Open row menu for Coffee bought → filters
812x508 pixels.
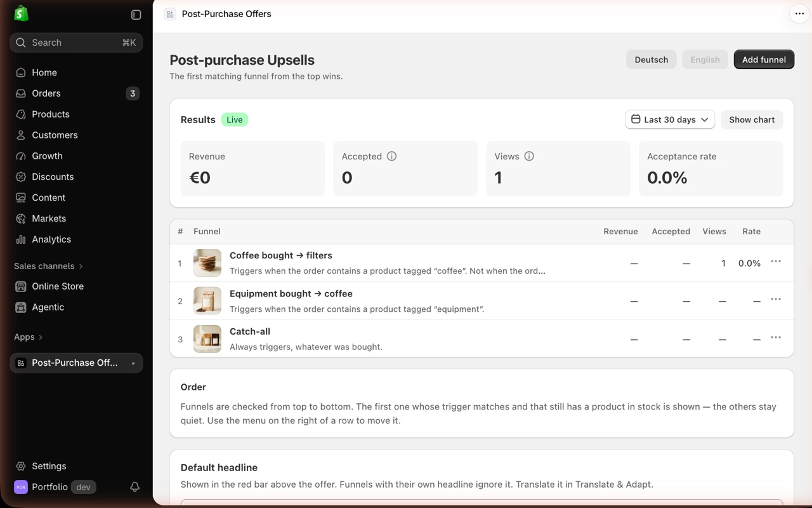coord(776,262)
